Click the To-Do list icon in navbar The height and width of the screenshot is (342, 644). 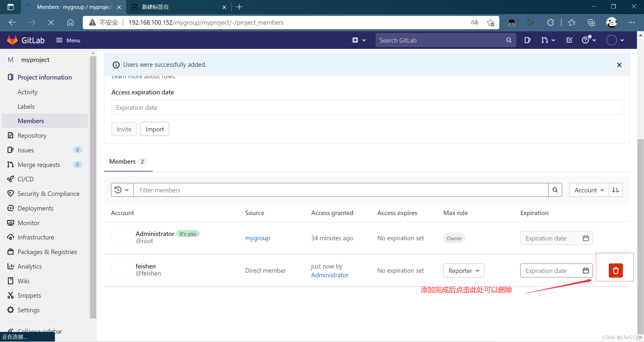coord(569,40)
